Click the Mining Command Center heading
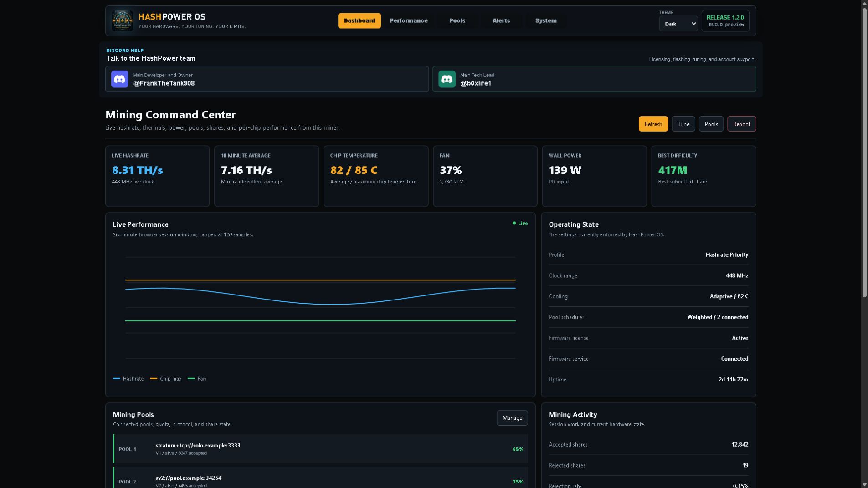Image resolution: width=868 pixels, height=488 pixels. pyautogui.click(x=170, y=115)
